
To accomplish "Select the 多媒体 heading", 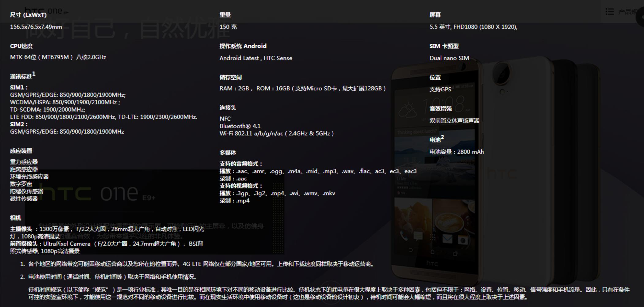I will (x=228, y=153).
